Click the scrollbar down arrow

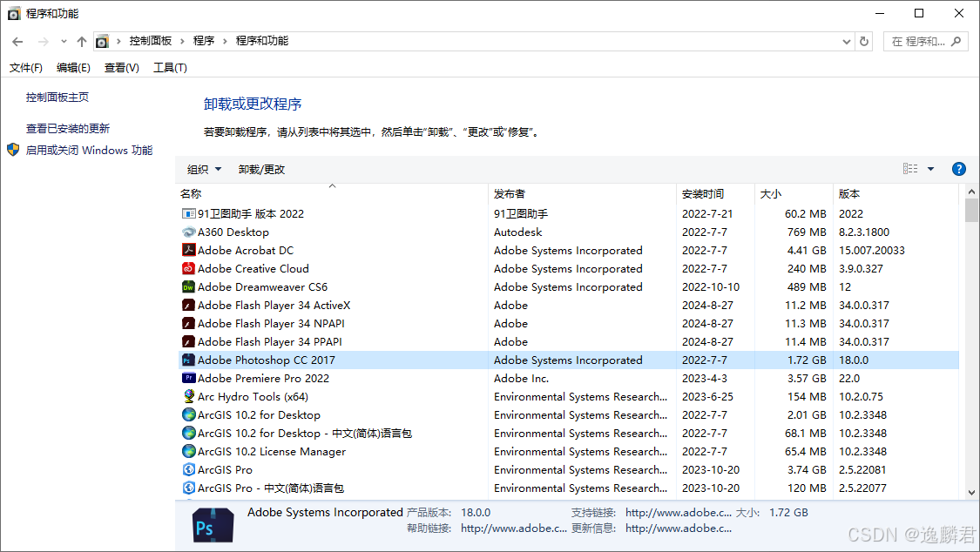(x=971, y=492)
